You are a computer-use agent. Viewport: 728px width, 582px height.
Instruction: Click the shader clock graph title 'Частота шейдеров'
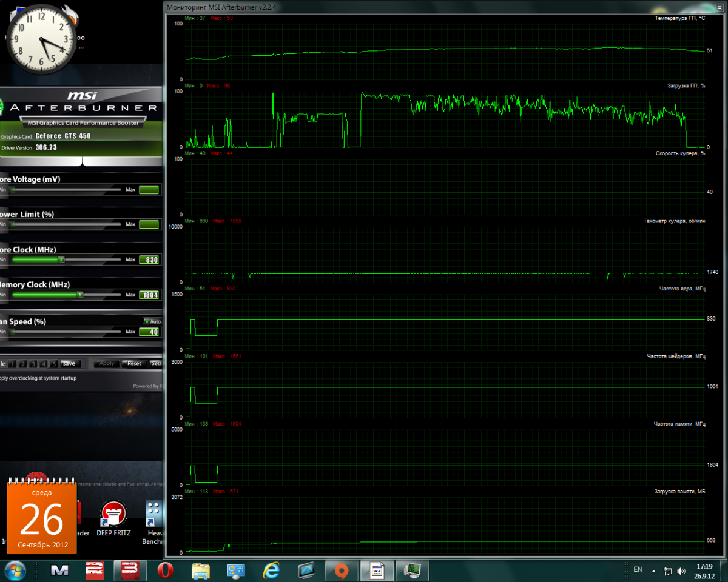click(676, 356)
